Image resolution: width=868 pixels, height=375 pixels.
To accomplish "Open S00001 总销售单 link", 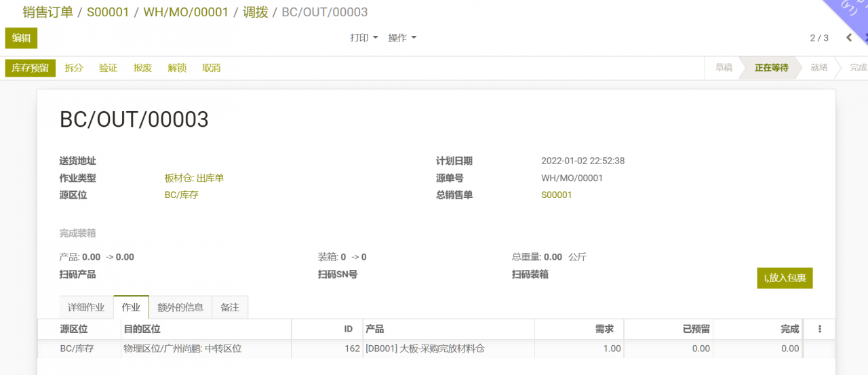I will [557, 195].
